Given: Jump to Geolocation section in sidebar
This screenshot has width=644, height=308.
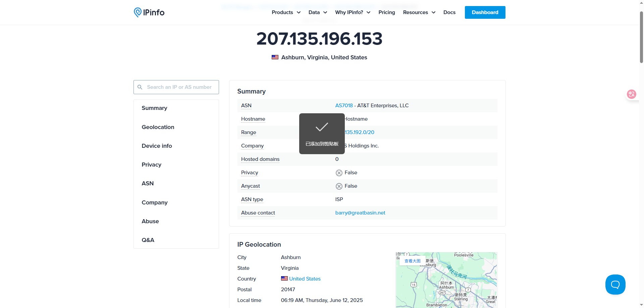Looking at the screenshot, I should point(158,127).
